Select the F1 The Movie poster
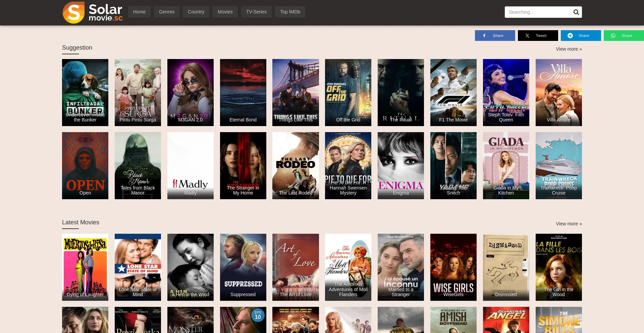 tap(453, 92)
